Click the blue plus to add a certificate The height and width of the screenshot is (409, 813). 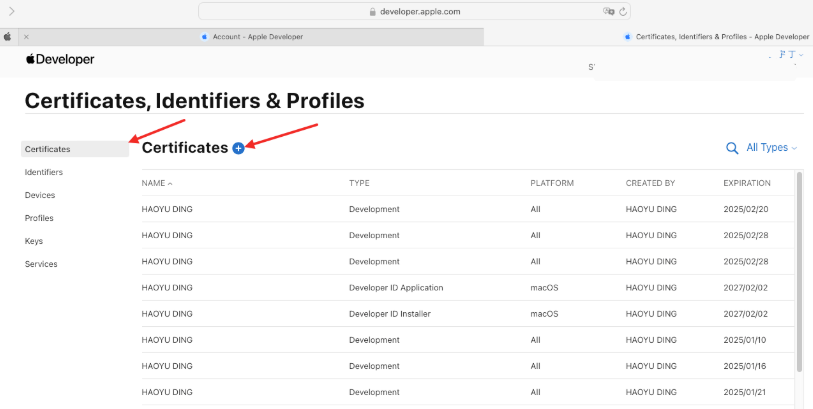(x=238, y=148)
